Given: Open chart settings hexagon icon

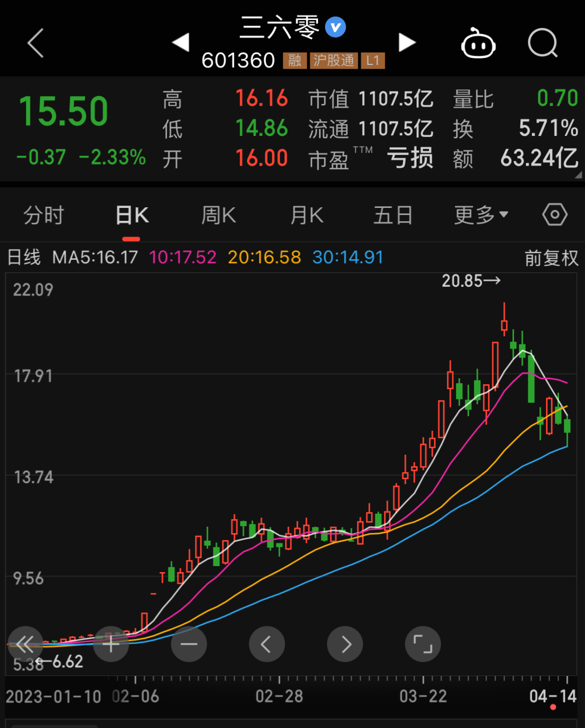Looking at the screenshot, I should (555, 215).
